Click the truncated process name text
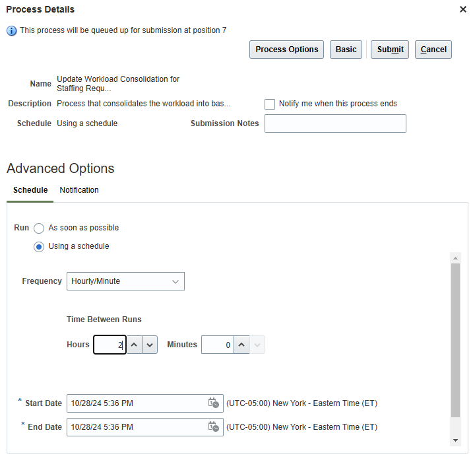Screen dimensions: 475x476 coord(118,83)
